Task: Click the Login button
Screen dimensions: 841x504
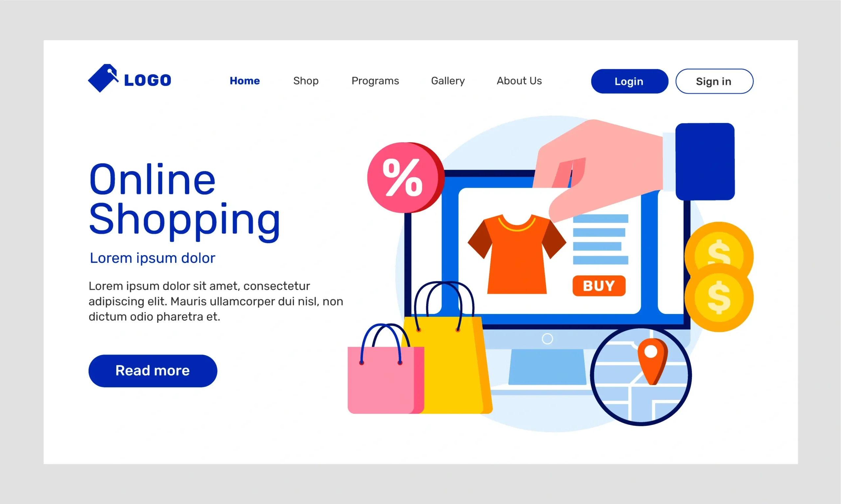Action: pos(629,81)
